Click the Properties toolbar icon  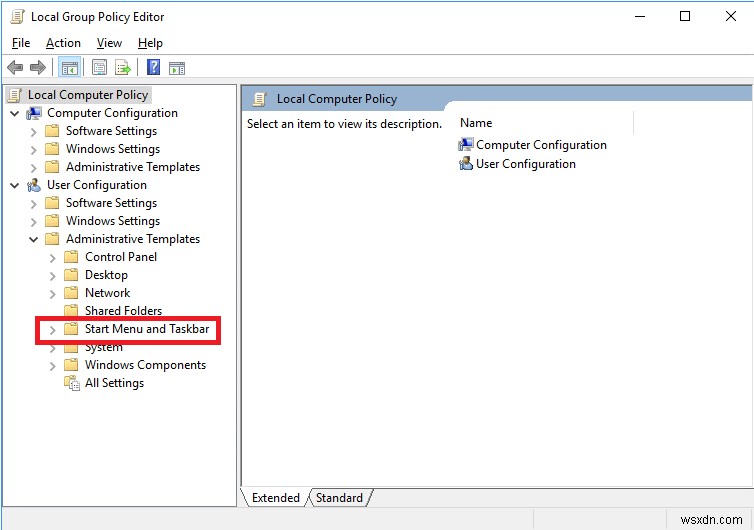(99, 68)
